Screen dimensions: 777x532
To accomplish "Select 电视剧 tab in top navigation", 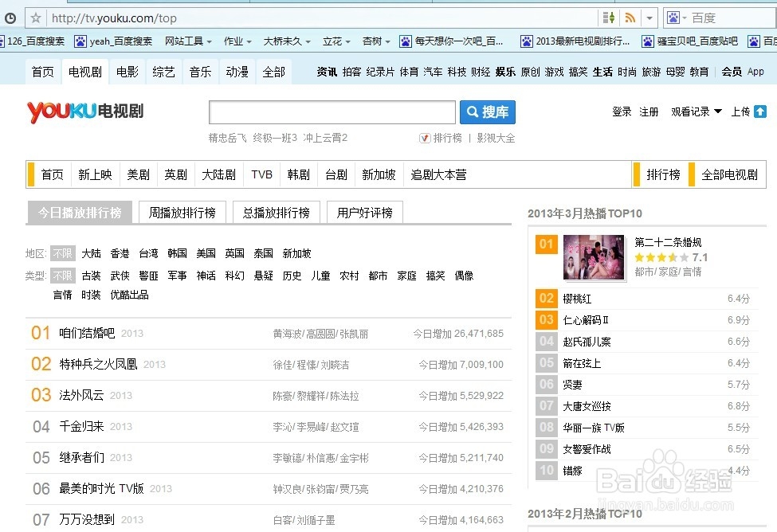I will click(85, 72).
